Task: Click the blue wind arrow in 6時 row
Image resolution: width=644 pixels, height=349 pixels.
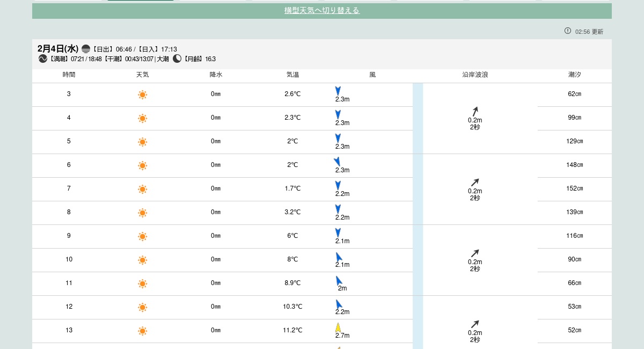Action: 337,162
